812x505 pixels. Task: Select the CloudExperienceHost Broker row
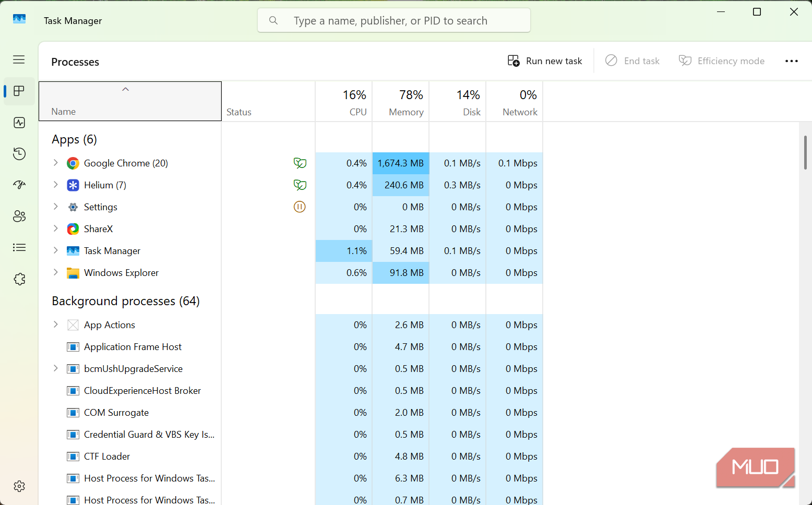pyautogui.click(x=291, y=391)
